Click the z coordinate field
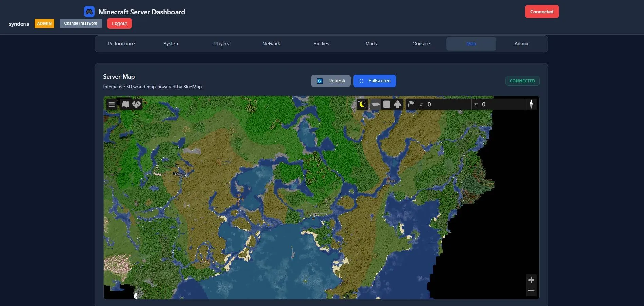This screenshot has height=306, width=644. click(x=498, y=104)
